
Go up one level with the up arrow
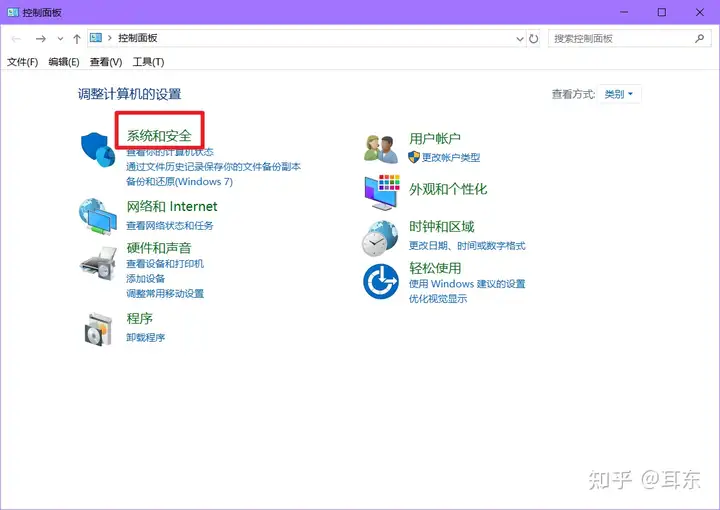77,39
